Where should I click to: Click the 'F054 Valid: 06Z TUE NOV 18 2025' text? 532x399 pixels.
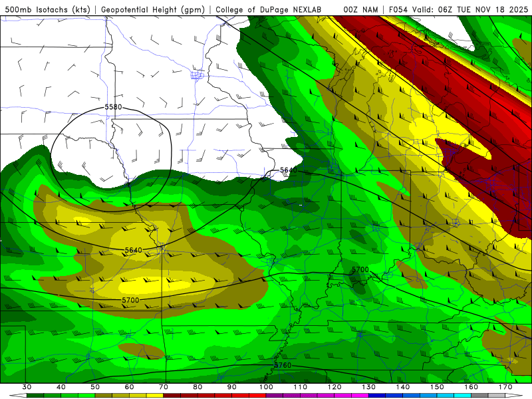458,10
